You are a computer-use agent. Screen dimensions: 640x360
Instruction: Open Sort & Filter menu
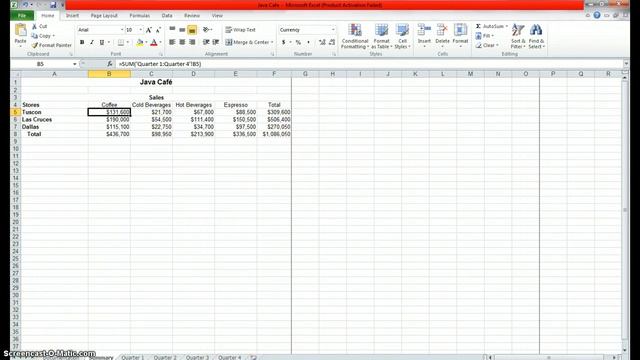[x=518, y=36]
